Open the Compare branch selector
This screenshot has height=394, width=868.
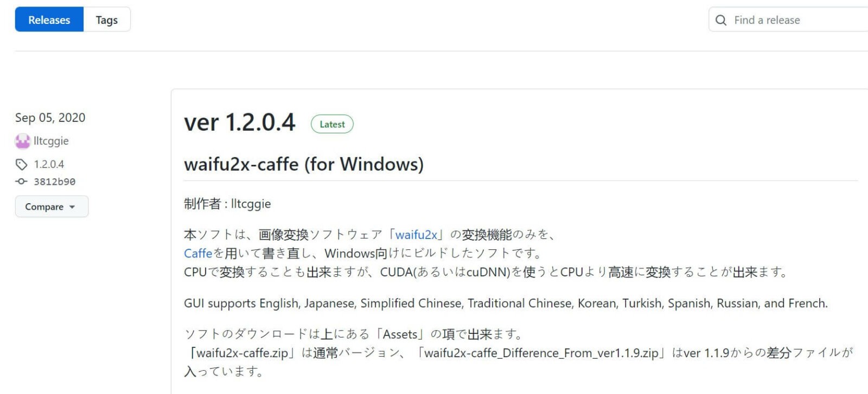tap(52, 206)
